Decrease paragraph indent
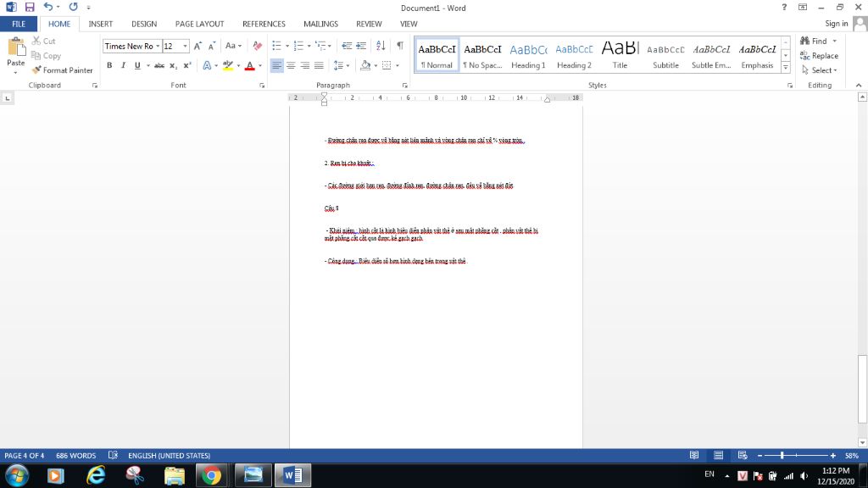Viewport: 868px width, 488px height. point(347,46)
